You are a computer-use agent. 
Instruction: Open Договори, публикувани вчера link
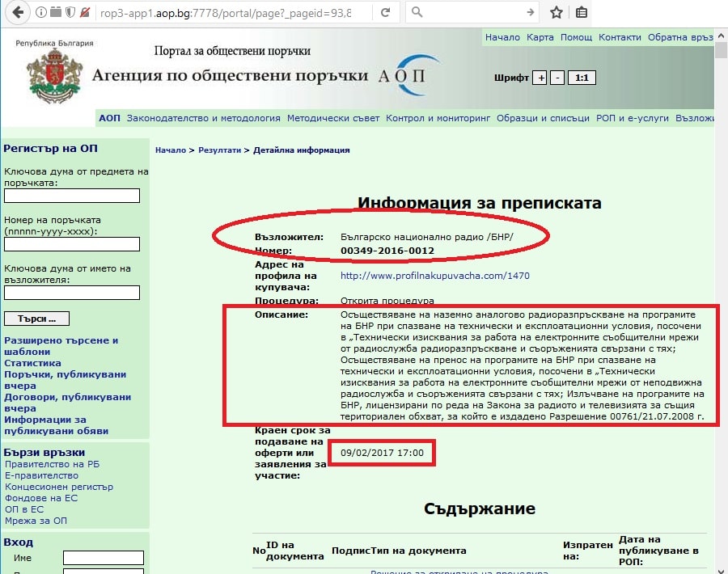click(x=68, y=403)
